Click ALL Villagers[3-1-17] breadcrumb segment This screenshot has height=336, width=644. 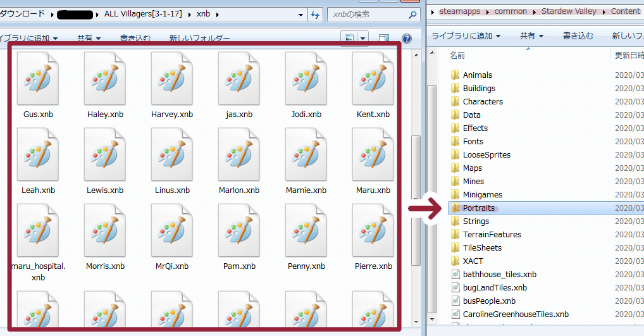tap(143, 14)
